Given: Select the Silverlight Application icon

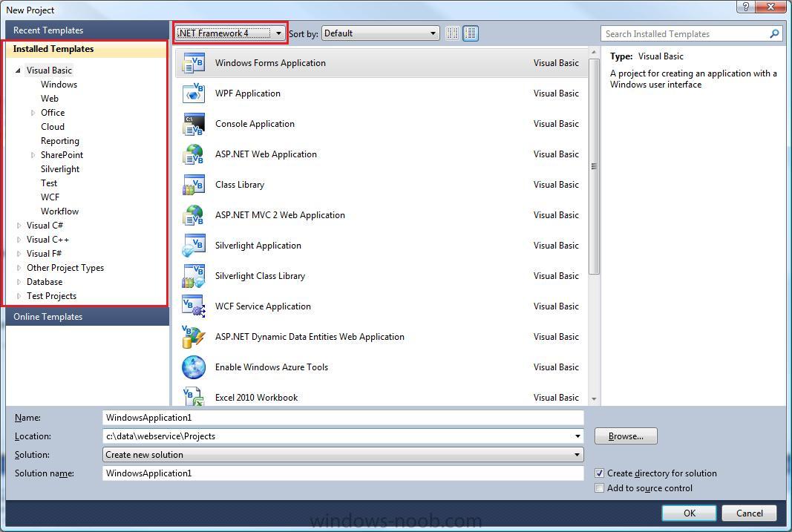Looking at the screenshot, I should [x=194, y=246].
